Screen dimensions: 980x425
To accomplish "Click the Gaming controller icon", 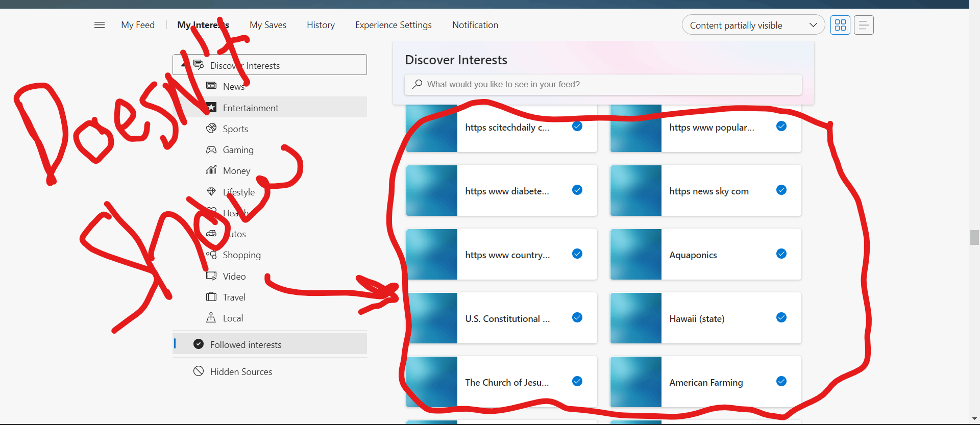I will tap(211, 149).
